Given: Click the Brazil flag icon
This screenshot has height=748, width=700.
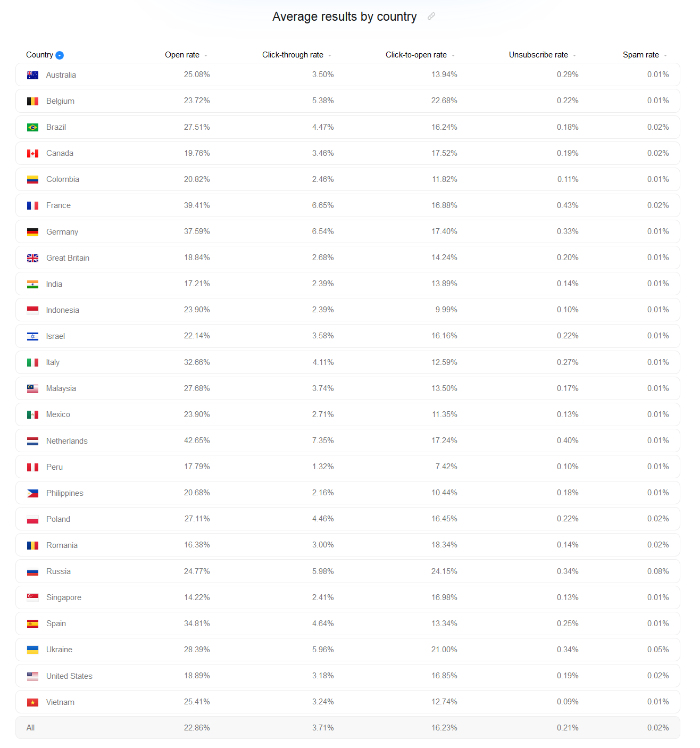Looking at the screenshot, I should coord(32,127).
